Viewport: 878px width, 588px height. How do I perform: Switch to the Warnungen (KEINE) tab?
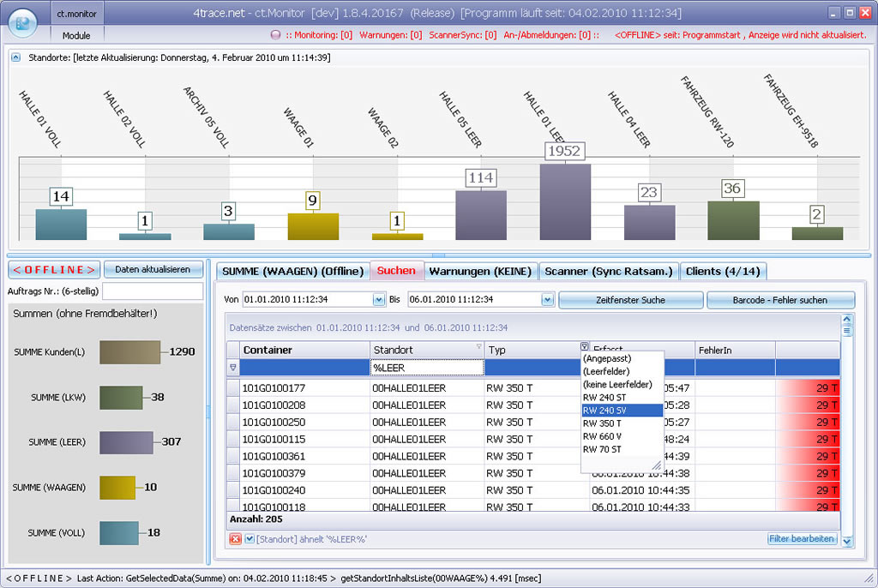[x=481, y=271]
